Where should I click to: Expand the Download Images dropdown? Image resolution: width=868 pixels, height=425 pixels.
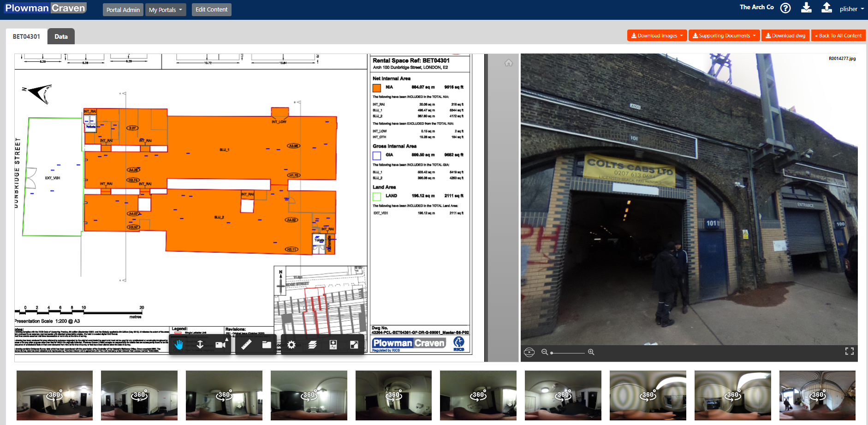click(x=657, y=36)
